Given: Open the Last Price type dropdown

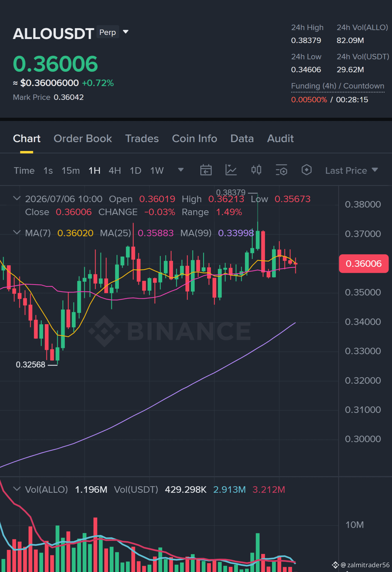Looking at the screenshot, I should [351, 170].
